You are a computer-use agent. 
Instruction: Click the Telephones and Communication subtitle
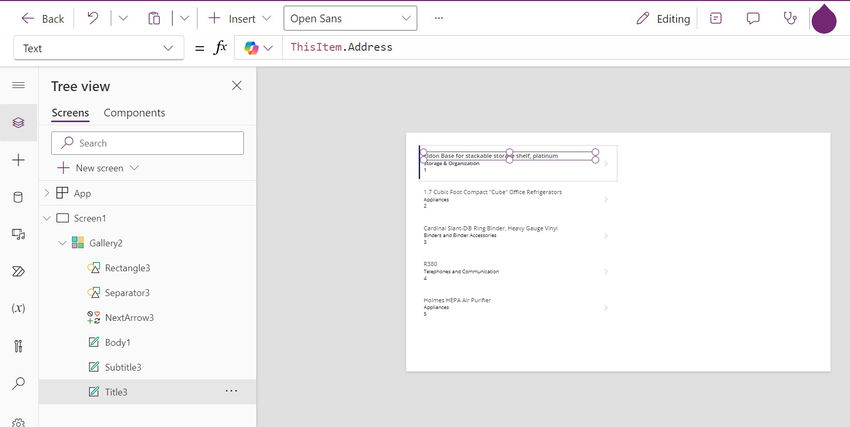(461, 271)
